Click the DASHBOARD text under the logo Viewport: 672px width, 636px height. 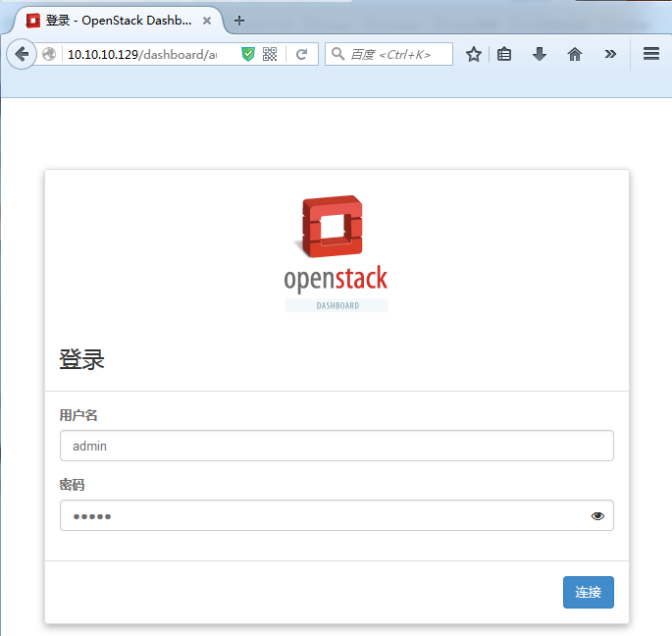[x=337, y=306]
